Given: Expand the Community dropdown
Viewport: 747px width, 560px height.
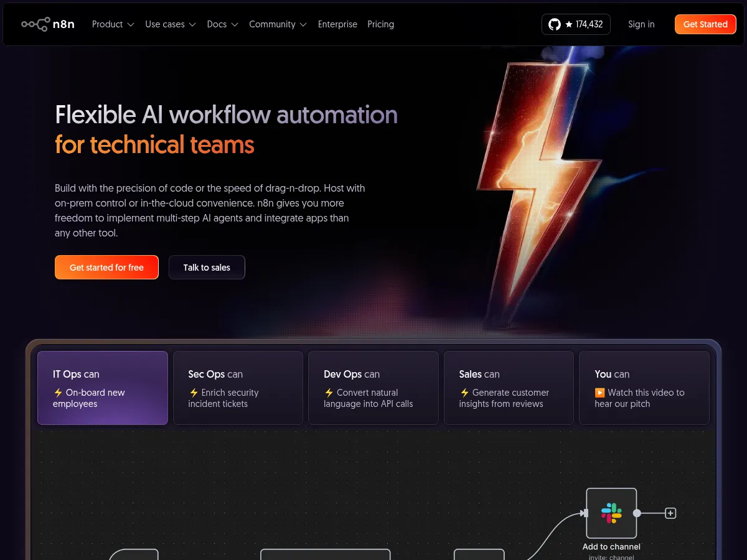Looking at the screenshot, I should (278, 24).
